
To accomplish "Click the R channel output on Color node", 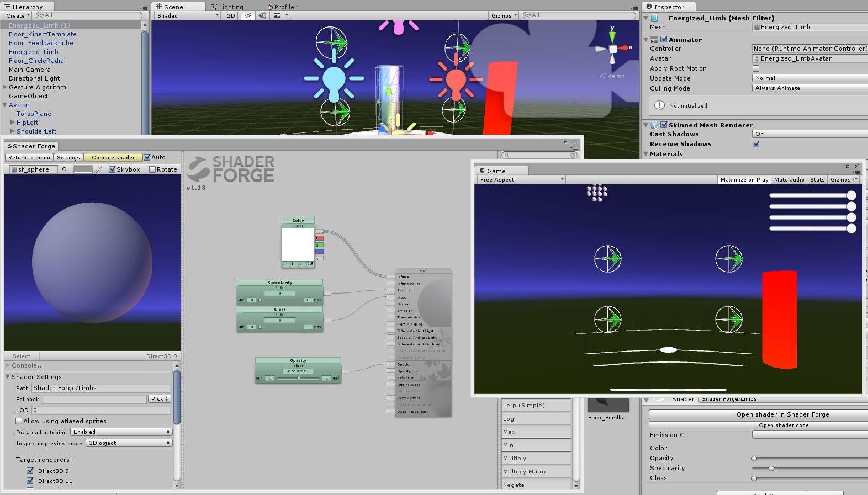I will (x=319, y=238).
